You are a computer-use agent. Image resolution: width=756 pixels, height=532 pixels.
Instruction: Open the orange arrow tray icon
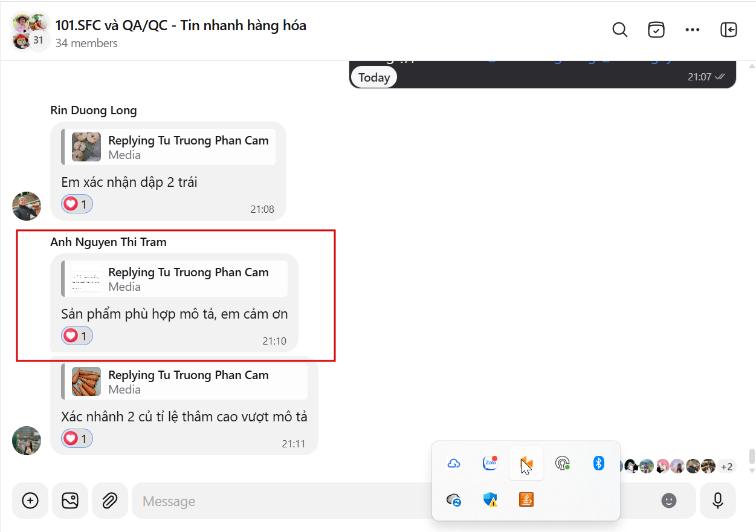pos(526,464)
